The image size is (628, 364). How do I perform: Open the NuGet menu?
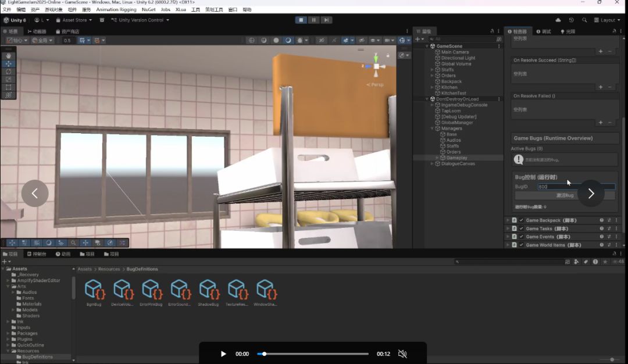pyautogui.click(x=149, y=10)
